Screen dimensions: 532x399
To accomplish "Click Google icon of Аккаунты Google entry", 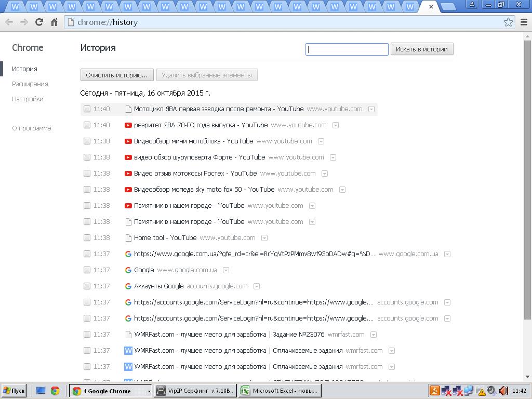I will point(128,286).
